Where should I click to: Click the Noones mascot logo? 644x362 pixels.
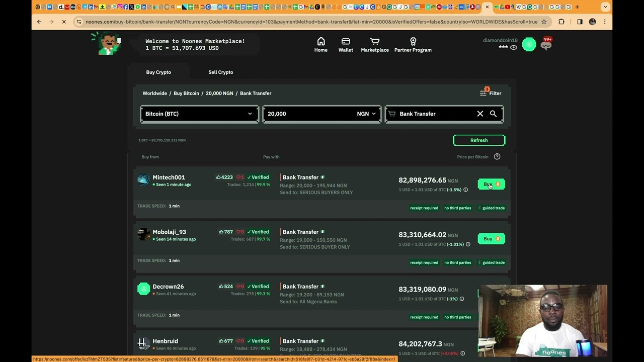click(107, 43)
